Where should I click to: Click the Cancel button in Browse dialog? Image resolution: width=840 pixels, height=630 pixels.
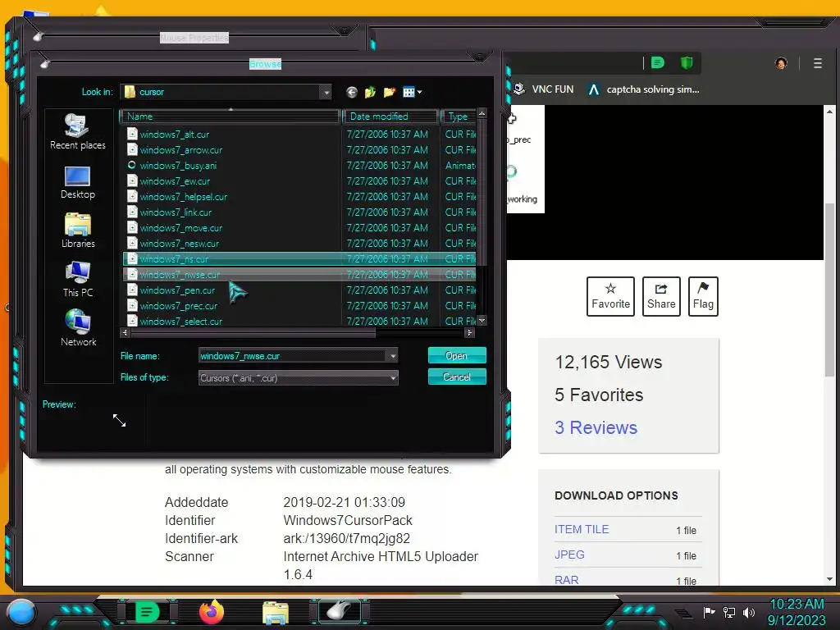coord(457,377)
